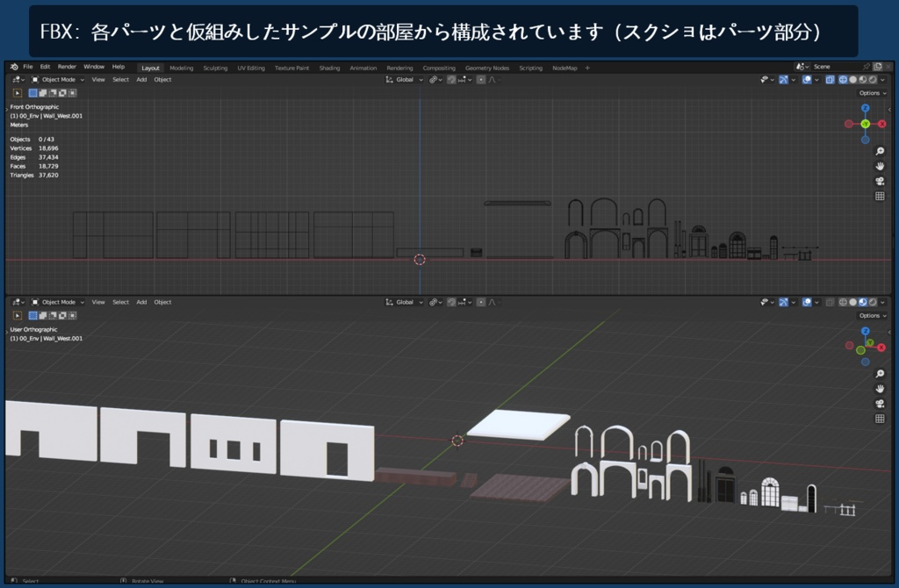Switch to the UV Editing workspace tab
Screen dimensions: 899x588
251,68
